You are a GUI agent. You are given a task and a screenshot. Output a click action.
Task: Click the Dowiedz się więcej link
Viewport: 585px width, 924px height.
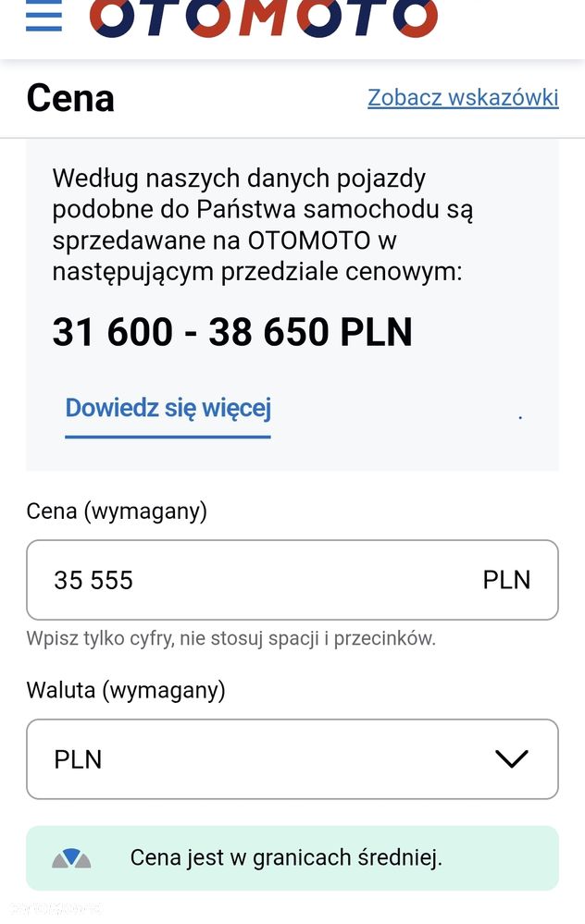pyautogui.click(x=168, y=408)
